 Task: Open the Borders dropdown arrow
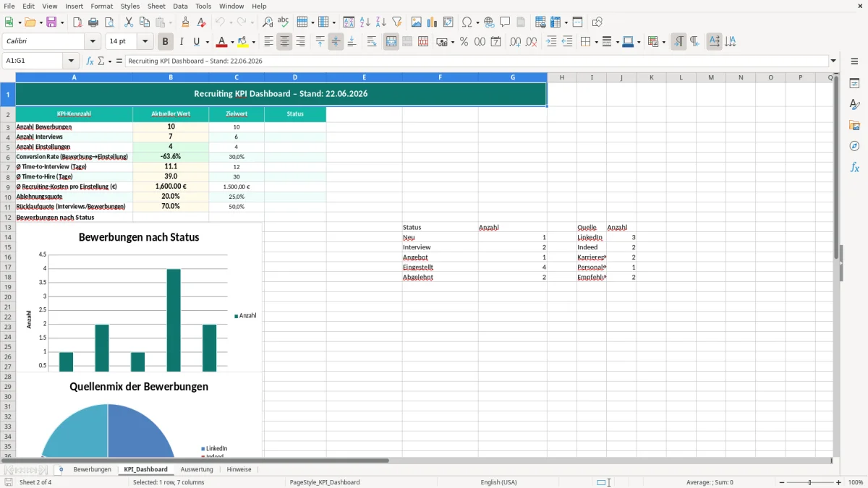pos(595,42)
